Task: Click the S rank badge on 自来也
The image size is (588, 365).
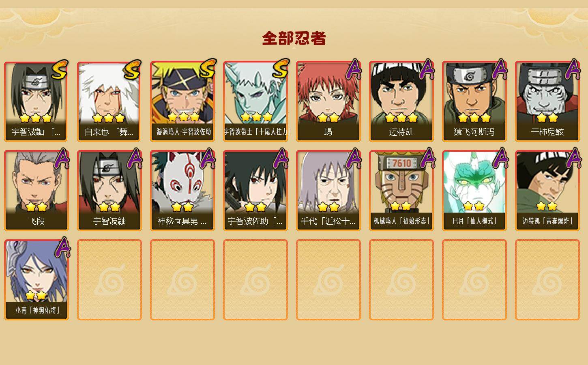Action: point(133,70)
